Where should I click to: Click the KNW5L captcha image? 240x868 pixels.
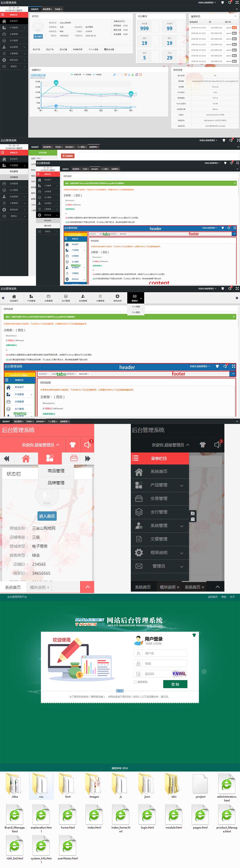tap(179, 674)
